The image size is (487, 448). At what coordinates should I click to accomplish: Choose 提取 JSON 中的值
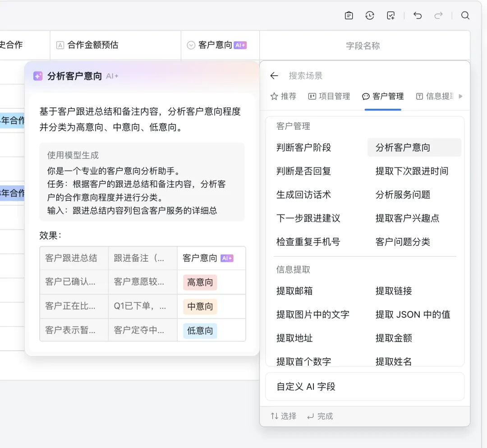[413, 315]
